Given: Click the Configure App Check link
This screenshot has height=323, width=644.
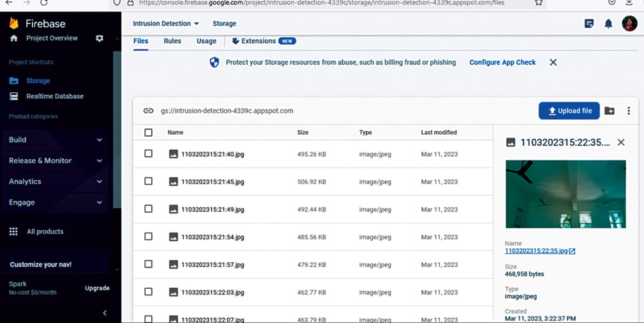Looking at the screenshot, I should (x=502, y=63).
